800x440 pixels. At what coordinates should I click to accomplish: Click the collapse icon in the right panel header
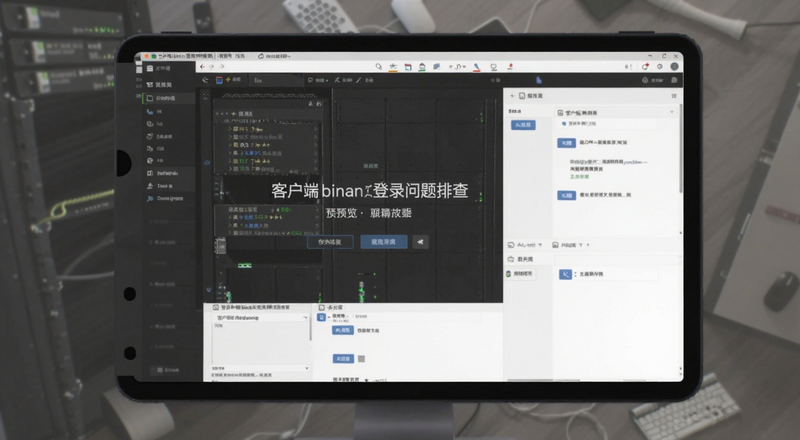674,96
